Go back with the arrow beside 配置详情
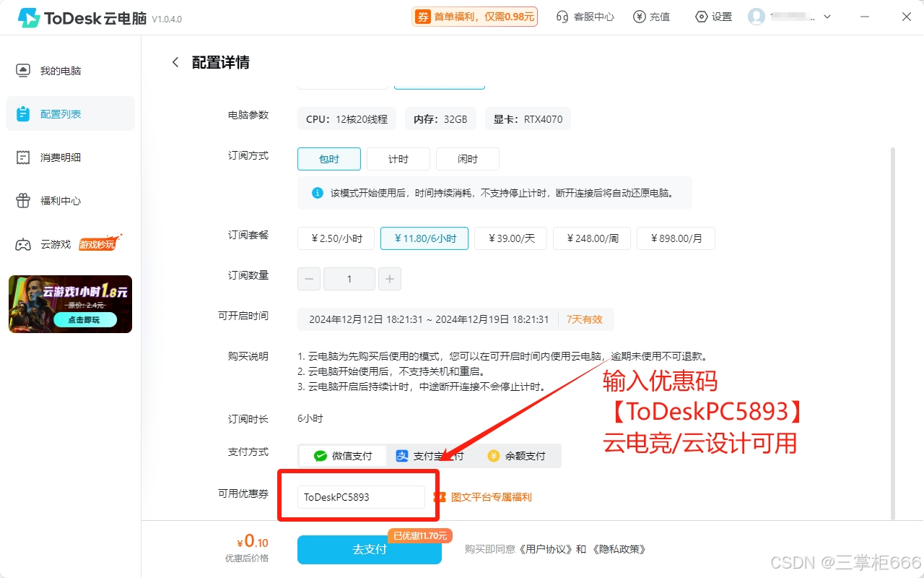The width and height of the screenshot is (924, 578). point(175,62)
